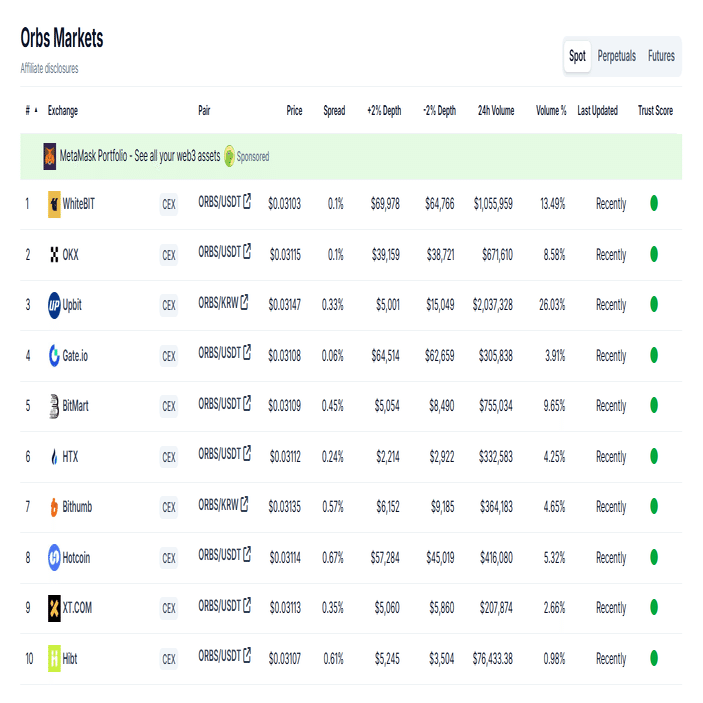Select the Spot markets tab
703x703 pixels.
coord(577,56)
